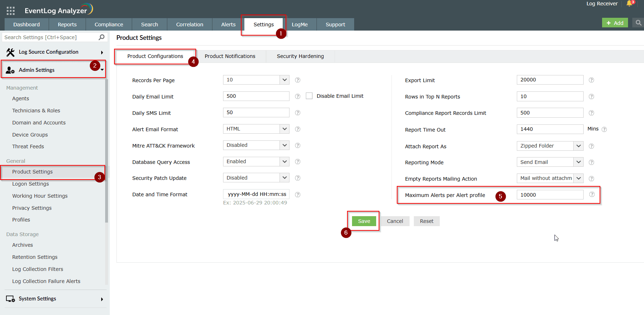
Task: Open the Correlation tab
Action: (x=190, y=25)
